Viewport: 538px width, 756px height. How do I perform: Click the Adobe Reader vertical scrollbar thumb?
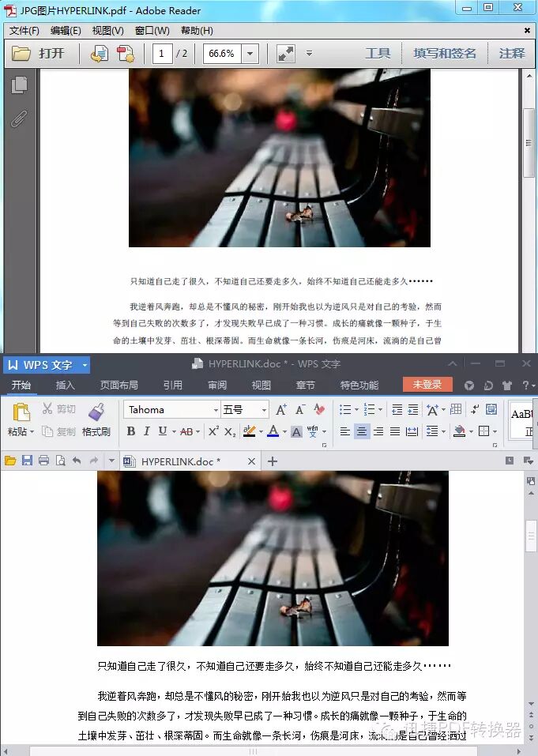(x=529, y=143)
